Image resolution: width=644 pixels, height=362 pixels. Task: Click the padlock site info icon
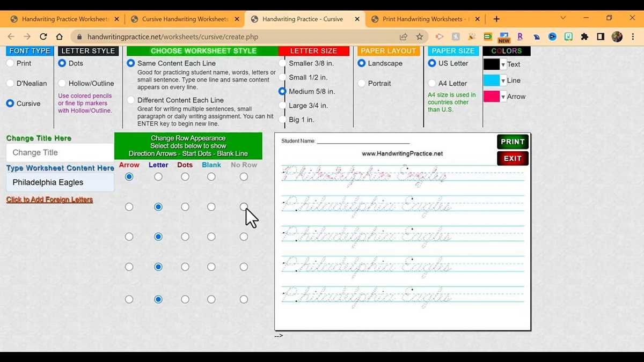point(79,37)
